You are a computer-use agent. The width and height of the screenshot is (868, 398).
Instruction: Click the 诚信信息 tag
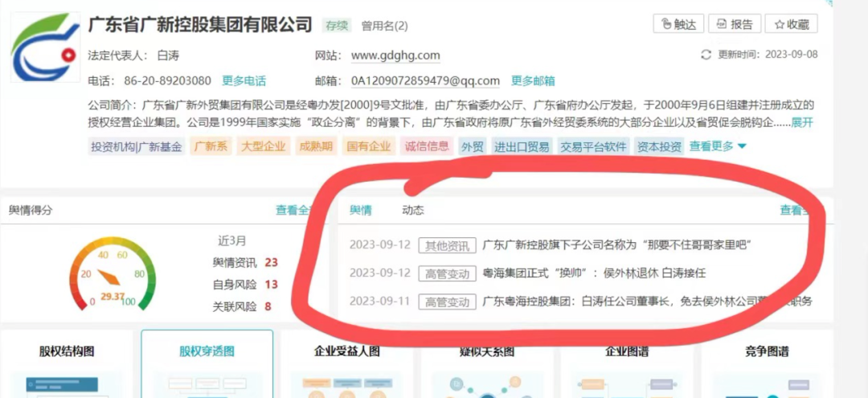[x=427, y=146]
